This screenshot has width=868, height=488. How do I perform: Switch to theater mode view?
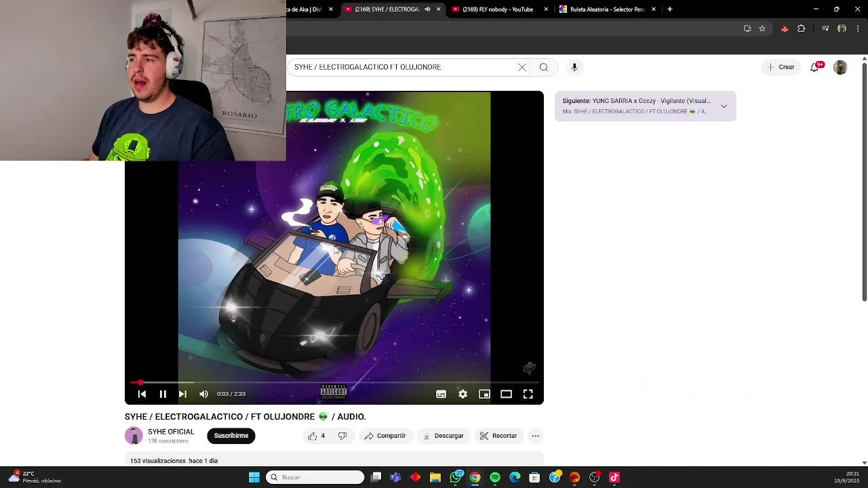(x=506, y=394)
